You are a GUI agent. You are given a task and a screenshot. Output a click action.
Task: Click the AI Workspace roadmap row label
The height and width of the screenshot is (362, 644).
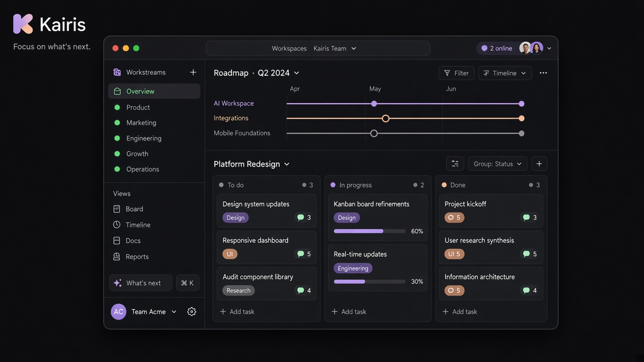click(234, 104)
